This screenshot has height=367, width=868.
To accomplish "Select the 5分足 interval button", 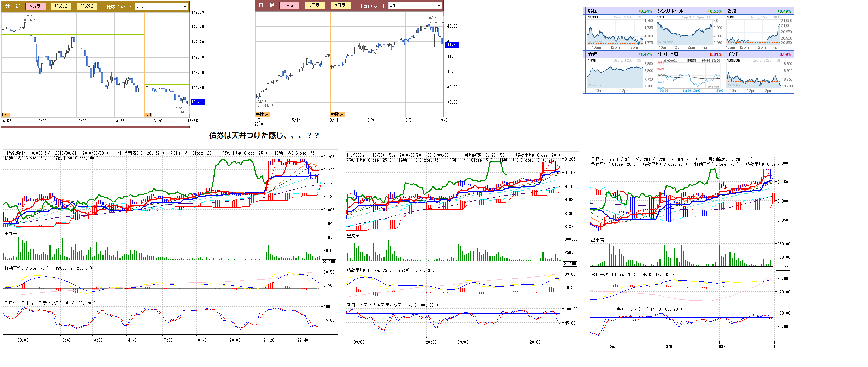I will (35, 6).
